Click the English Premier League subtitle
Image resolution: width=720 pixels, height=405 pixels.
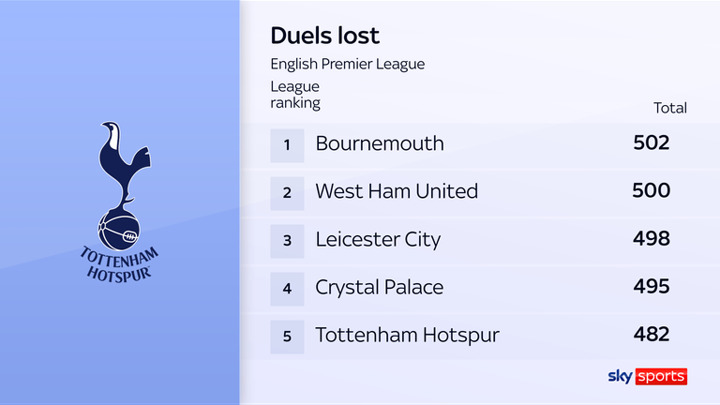click(x=347, y=64)
